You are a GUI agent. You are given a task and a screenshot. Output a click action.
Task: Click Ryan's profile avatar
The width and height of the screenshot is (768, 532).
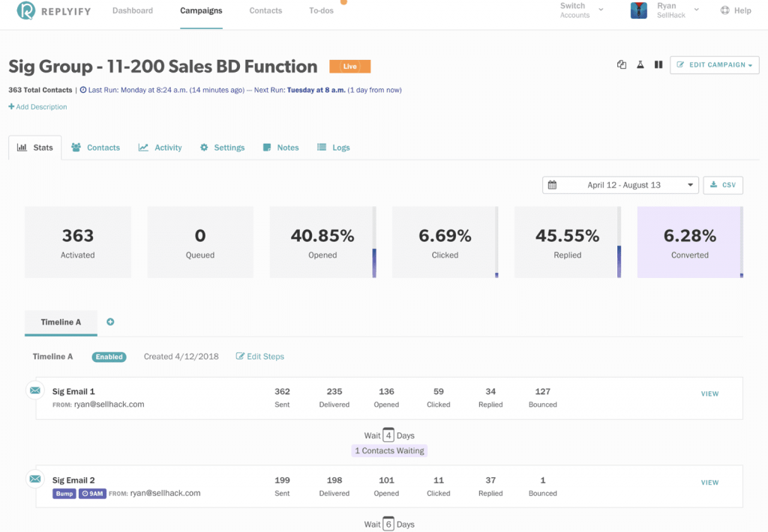[639, 10]
